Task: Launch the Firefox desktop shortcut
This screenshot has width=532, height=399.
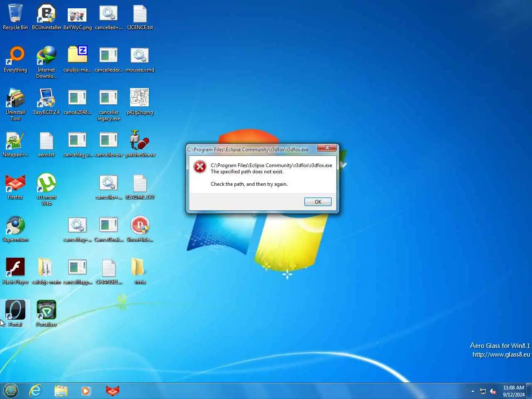Action: point(15,187)
